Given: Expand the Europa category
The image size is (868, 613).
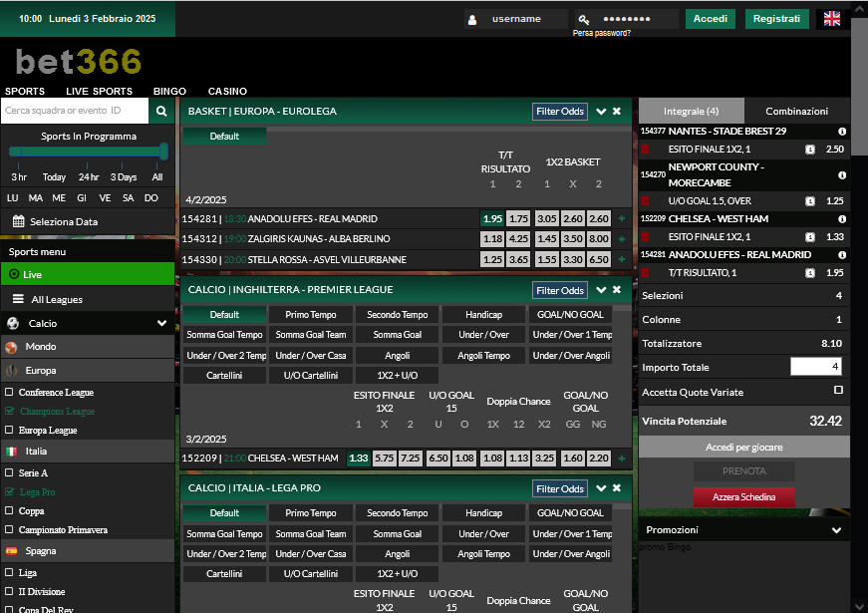Looking at the screenshot, I should [x=88, y=371].
